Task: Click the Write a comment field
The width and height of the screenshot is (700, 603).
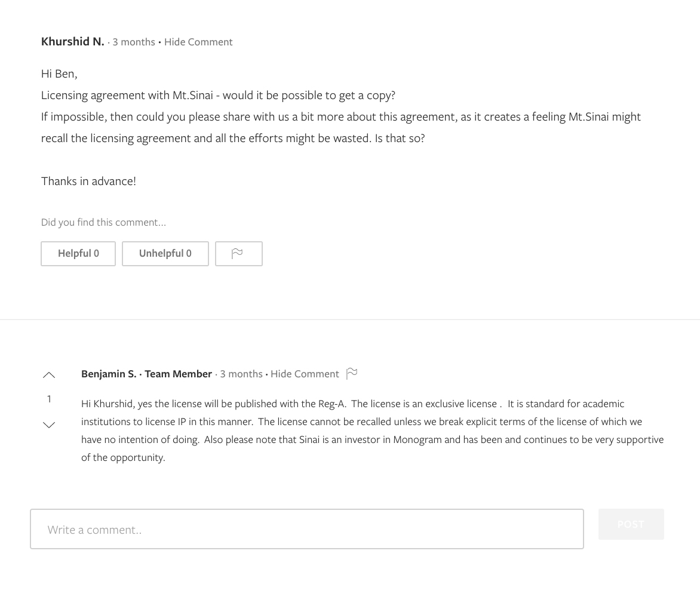Action: point(306,529)
